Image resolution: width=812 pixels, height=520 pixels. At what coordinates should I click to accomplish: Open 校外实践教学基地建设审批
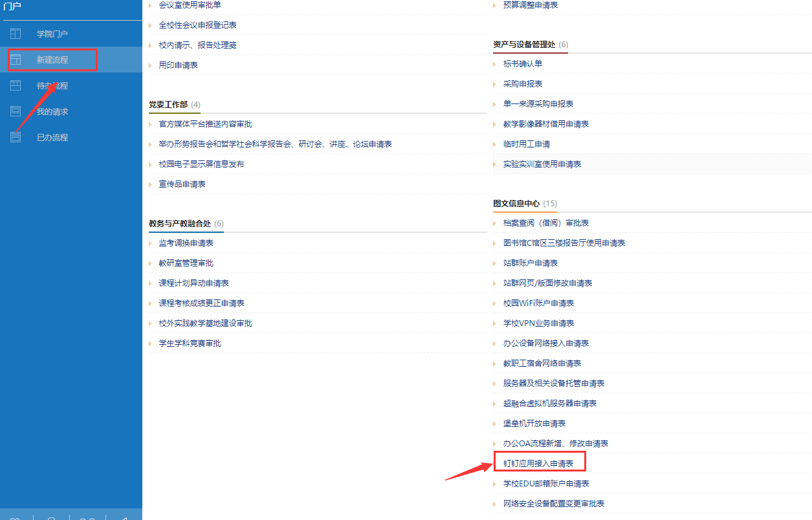pyautogui.click(x=205, y=323)
